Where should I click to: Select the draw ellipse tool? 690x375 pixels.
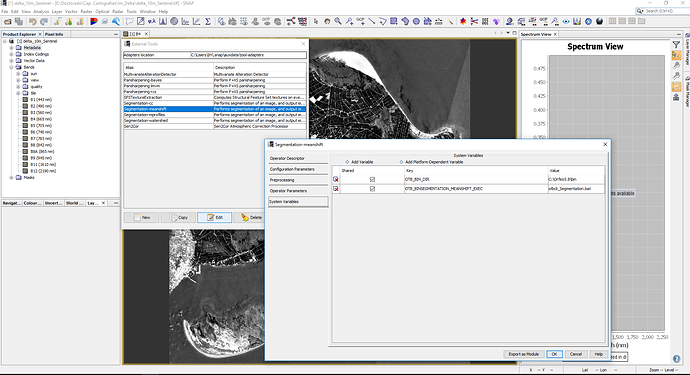416,21
